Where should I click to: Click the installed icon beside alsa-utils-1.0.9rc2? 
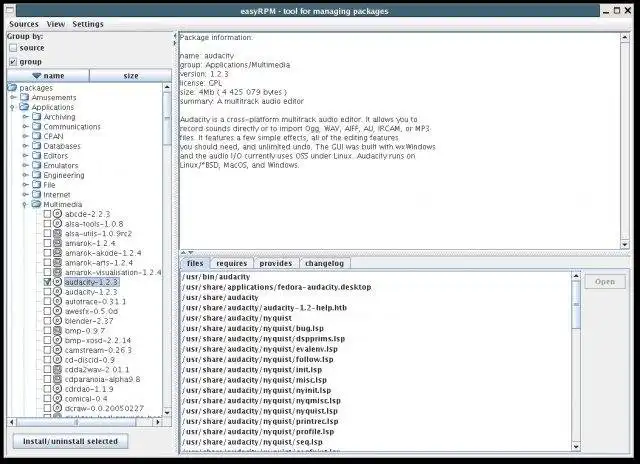(58, 233)
